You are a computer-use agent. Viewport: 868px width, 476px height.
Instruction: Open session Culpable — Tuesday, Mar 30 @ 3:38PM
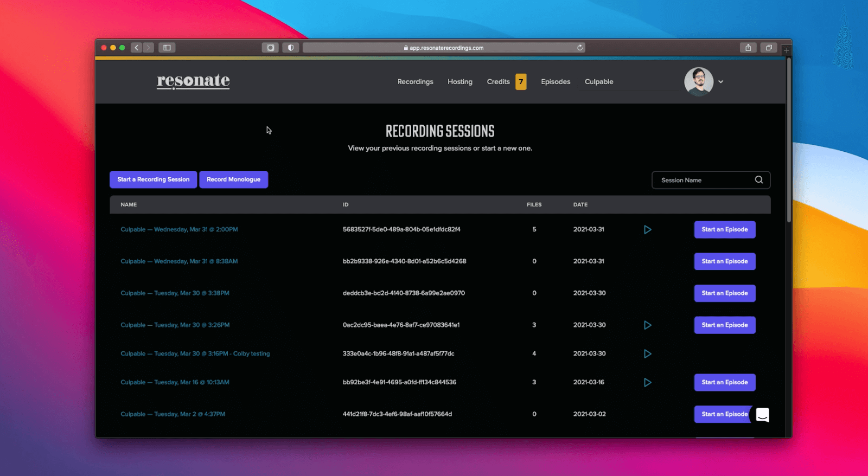(175, 293)
